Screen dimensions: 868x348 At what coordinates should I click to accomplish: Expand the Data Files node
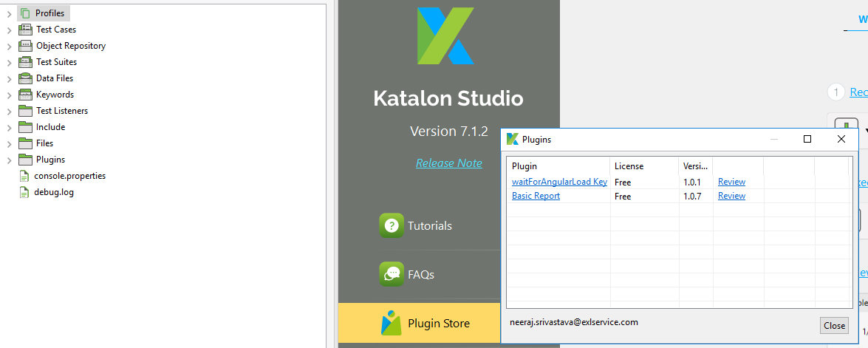click(x=9, y=78)
